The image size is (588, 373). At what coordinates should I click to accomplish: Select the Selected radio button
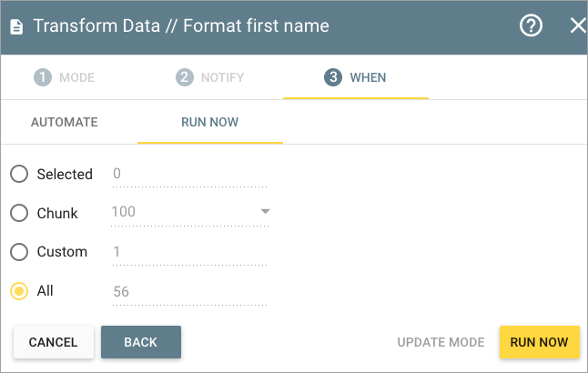click(x=19, y=174)
